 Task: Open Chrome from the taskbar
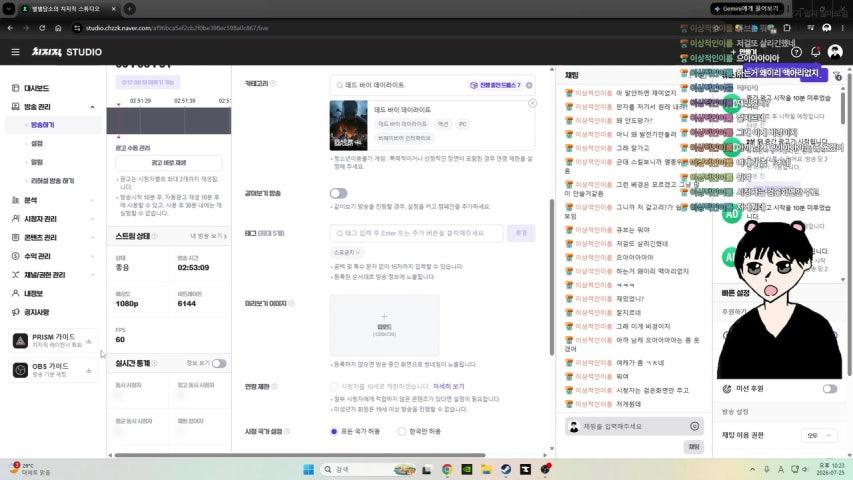pyautogui.click(x=447, y=469)
